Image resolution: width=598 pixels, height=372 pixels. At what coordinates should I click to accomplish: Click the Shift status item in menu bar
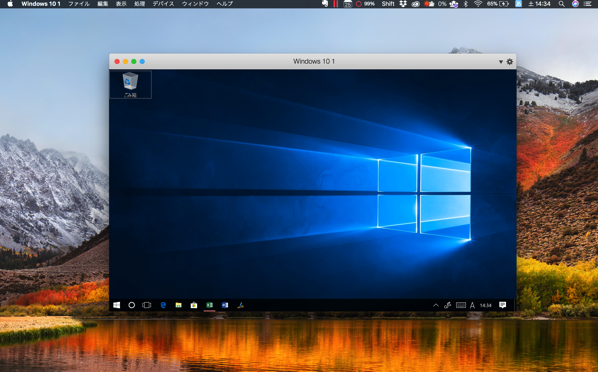[388, 4]
